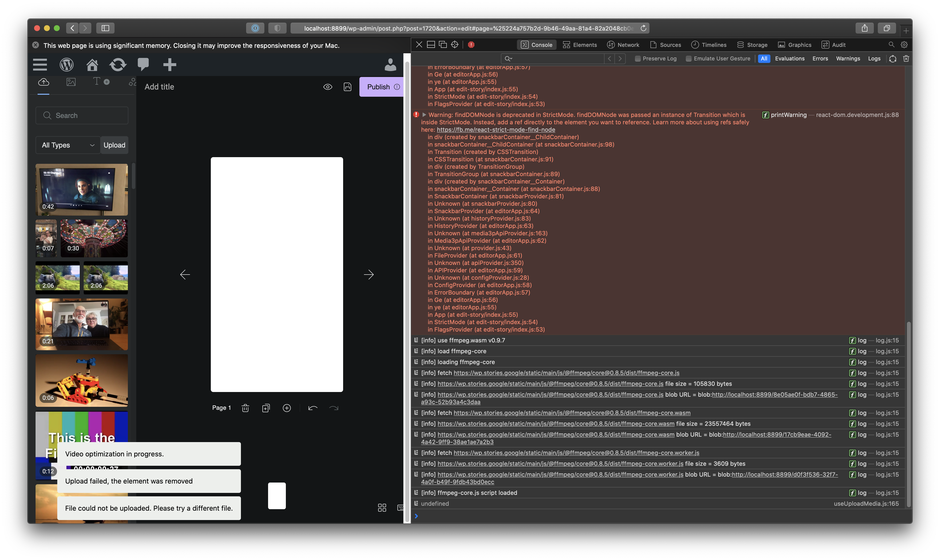Switch to the Elements tab

click(x=580, y=44)
